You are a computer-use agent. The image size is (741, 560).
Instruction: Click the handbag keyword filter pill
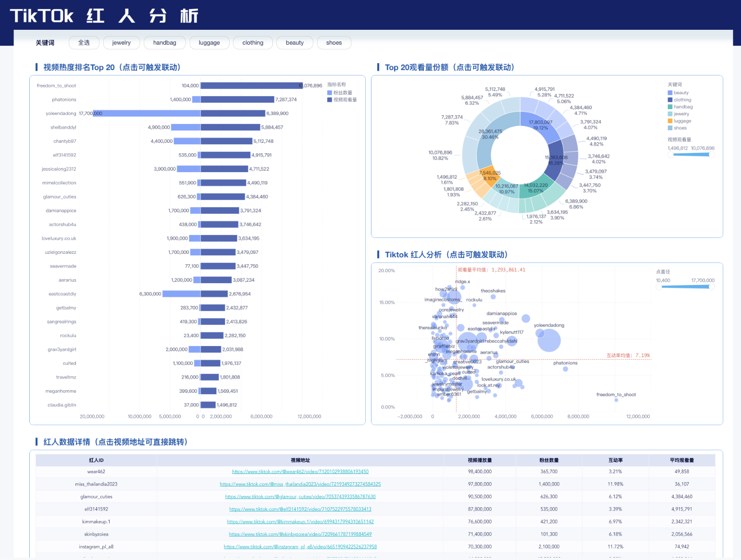pos(164,43)
